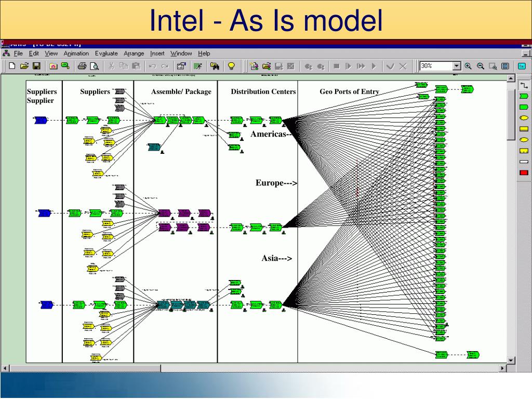Screen dimensions: 532x399
Task: Open the Arrange menu
Action: (x=134, y=54)
